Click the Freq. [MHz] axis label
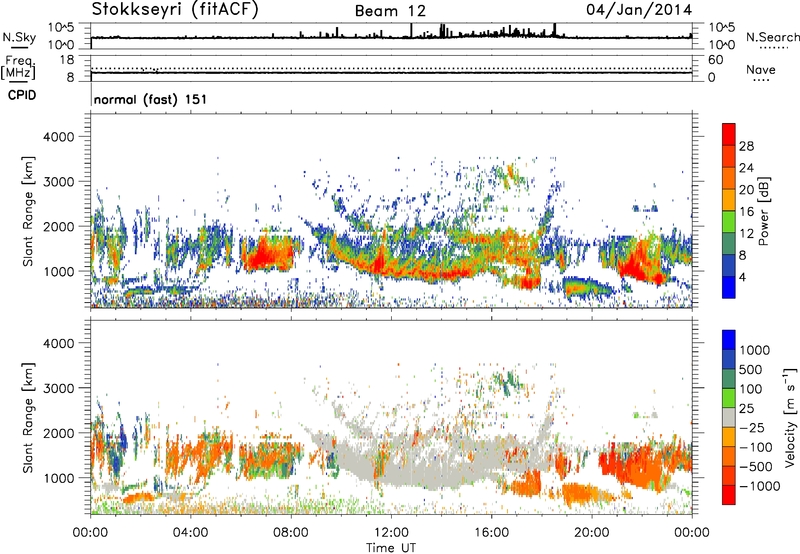This screenshot has height=554, width=800. coord(19,67)
